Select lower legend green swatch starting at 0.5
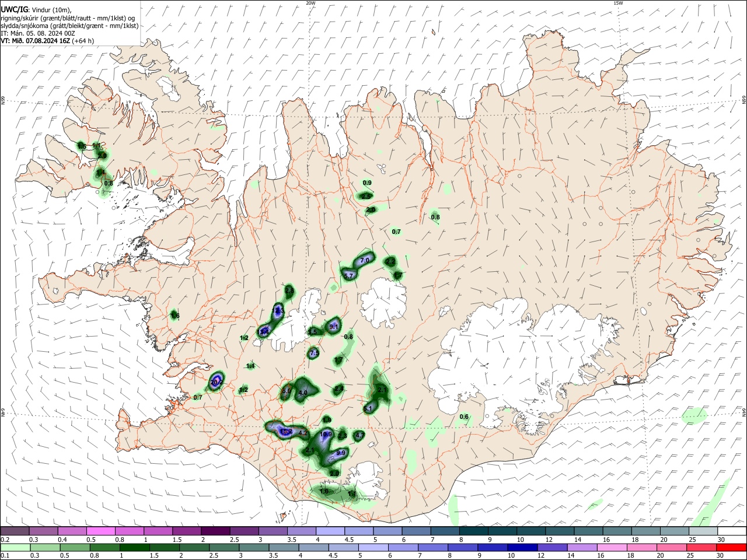The width and height of the screenshot is (747, 560). 75,547
